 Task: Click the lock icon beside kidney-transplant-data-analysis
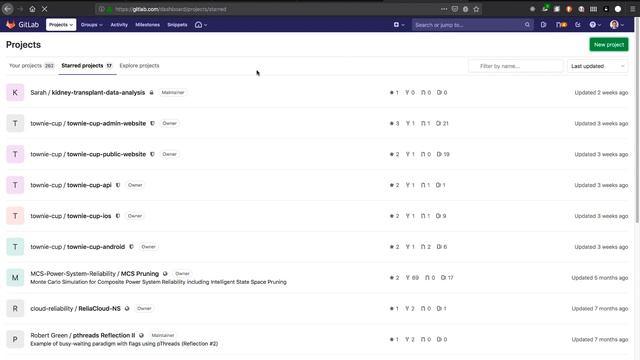[x=151, y=93]
